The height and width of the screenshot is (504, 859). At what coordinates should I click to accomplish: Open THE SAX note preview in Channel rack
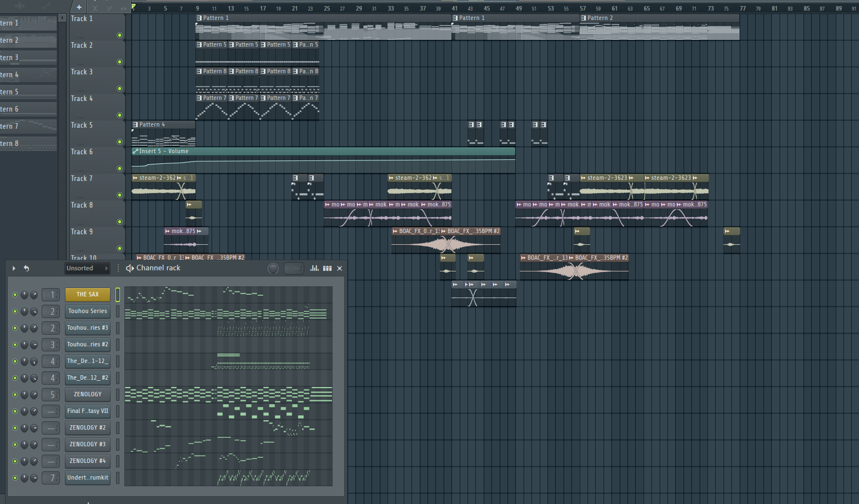pyautogui.click(x=228, y=295)
